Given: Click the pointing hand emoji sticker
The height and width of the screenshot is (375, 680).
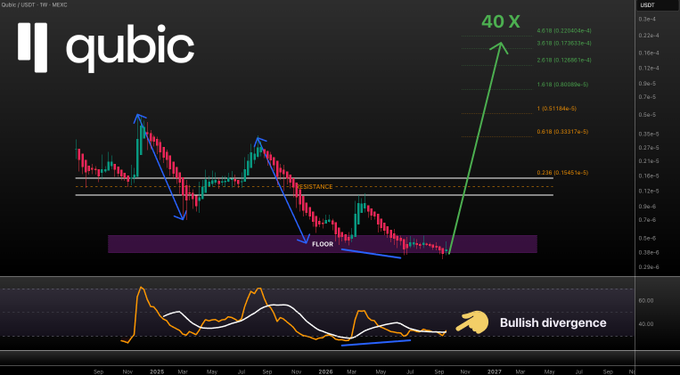Looking at the screenshot, I should (472, 323).
